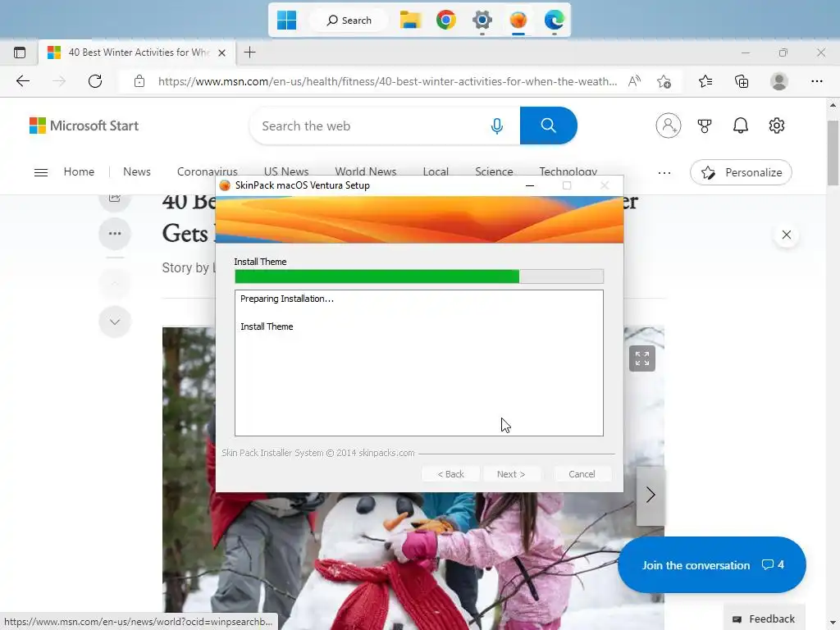
Task: Expand the image to full screen
Action: 641,358
